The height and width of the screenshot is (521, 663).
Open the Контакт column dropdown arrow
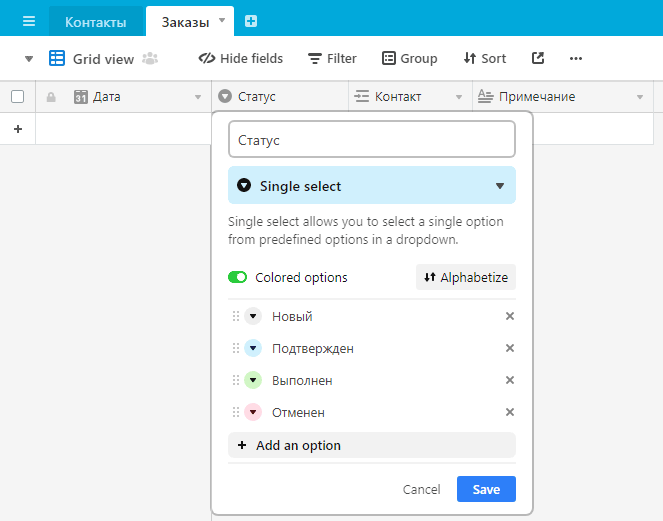tap(459, 97)
